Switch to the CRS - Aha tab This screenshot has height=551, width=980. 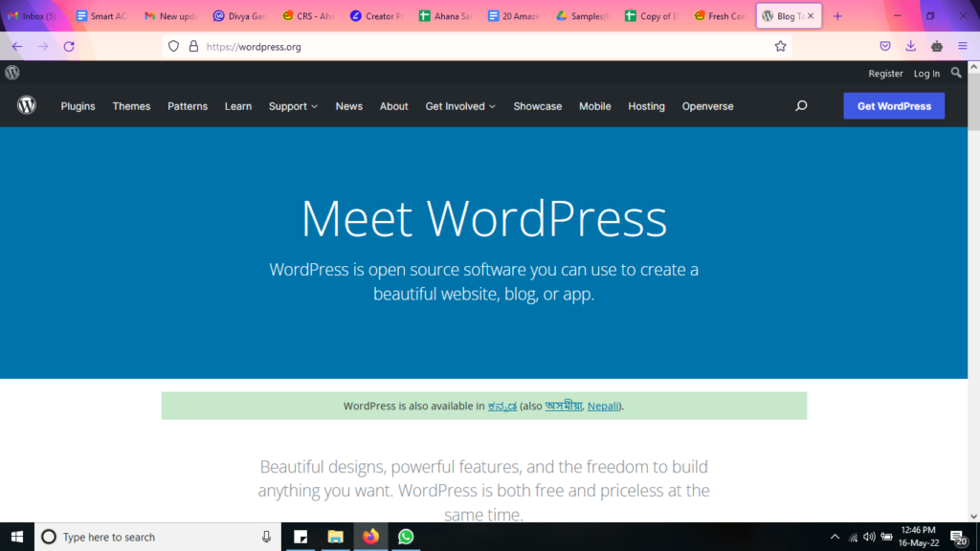pyautogui.click(x=307, y=16)
